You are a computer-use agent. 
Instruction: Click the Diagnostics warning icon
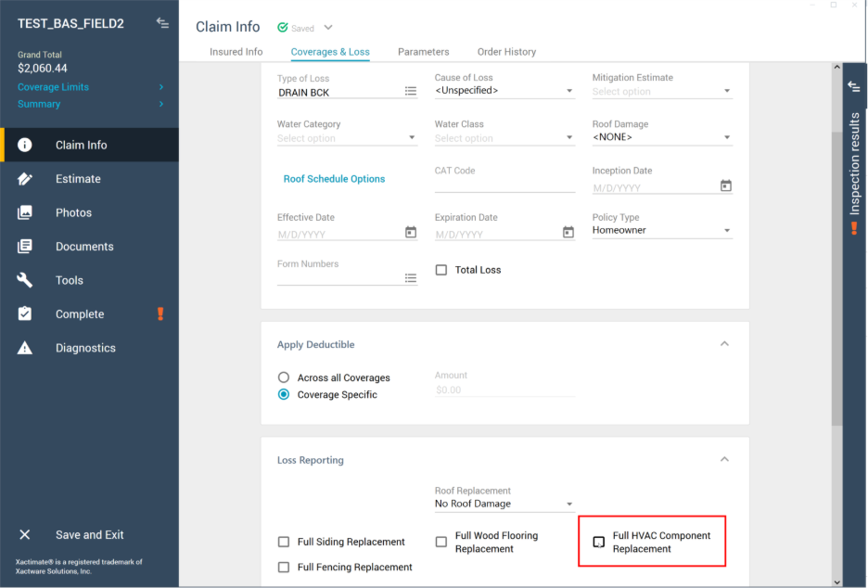pyautogui.click(x=25, y=348)
